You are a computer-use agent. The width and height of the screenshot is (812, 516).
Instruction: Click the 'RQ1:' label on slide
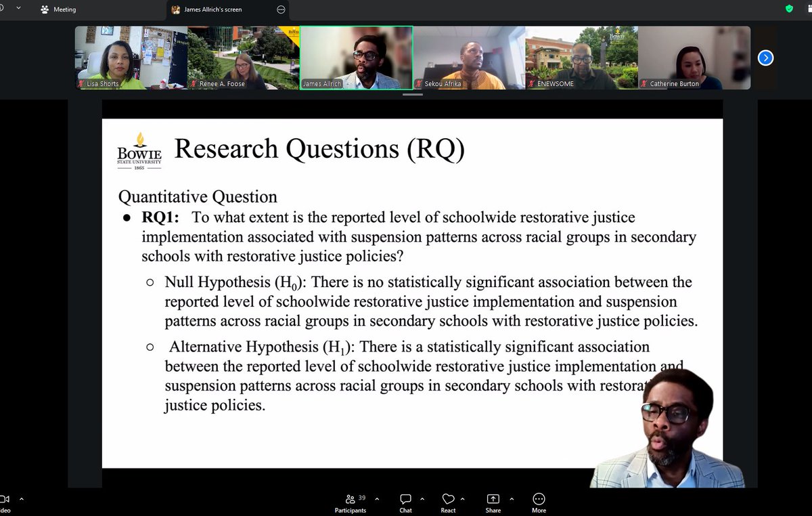(160, 217)
